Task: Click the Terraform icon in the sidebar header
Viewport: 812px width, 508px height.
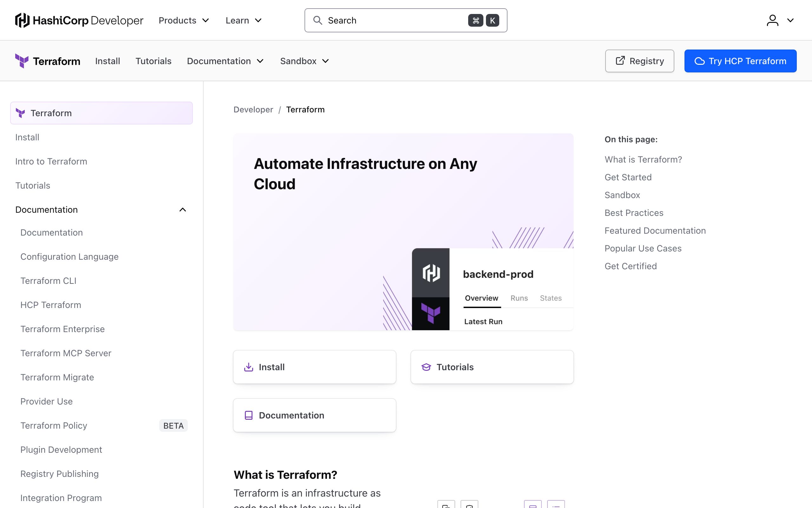Action: (21, 113)
